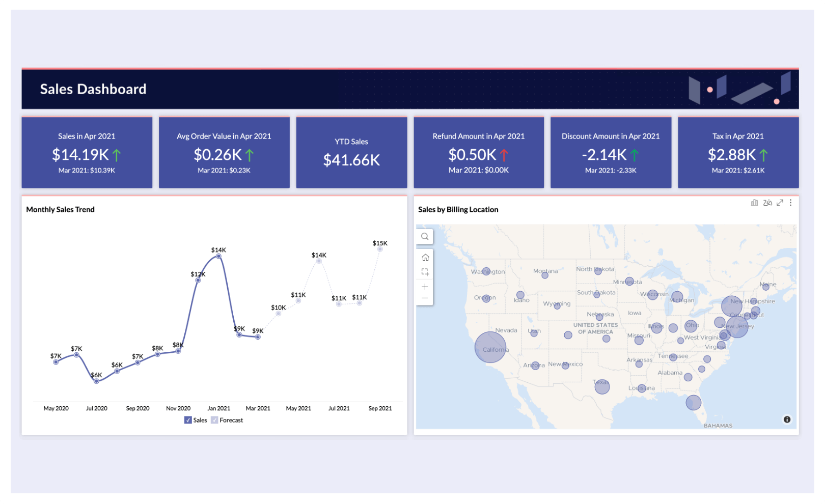Click the $15K Sep 2021 forecast point
Viewport: 825px width, 504px height.
pos(380,249)
